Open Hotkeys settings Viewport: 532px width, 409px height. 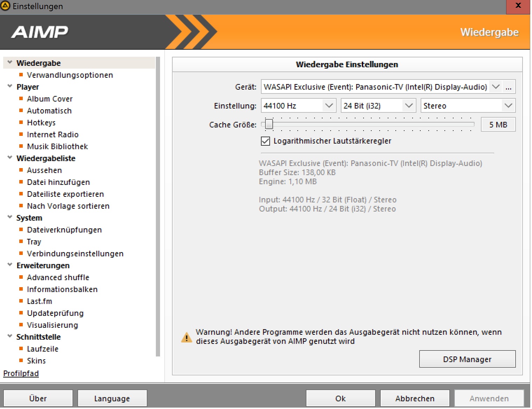click(41, 123)
